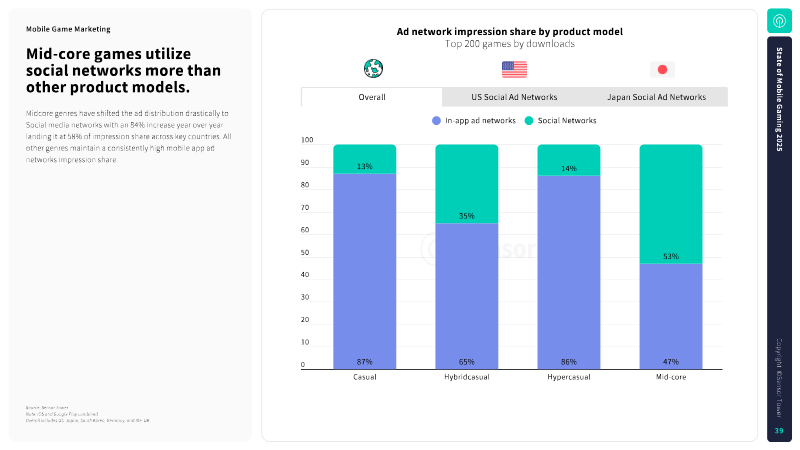Toggle In-app ad networks legend item
Image resolution: width=800 pixels, height=450 pixels.
coord(473,120)
